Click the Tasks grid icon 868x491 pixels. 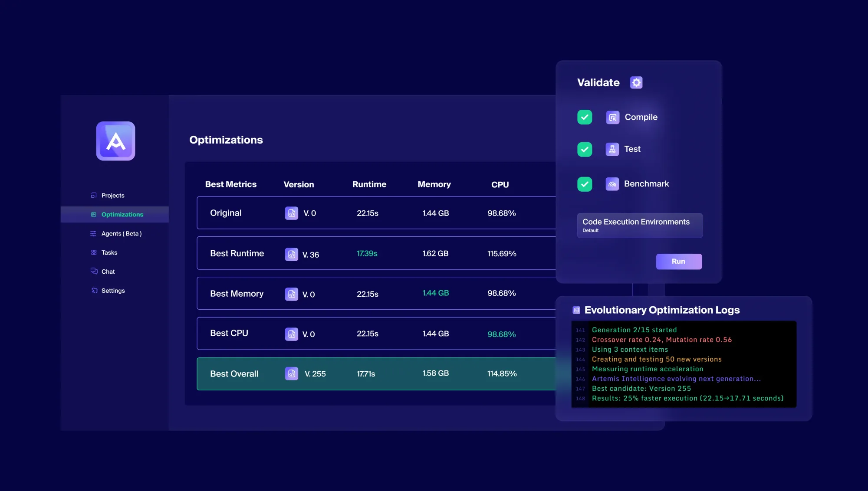(x=94, y=252)
